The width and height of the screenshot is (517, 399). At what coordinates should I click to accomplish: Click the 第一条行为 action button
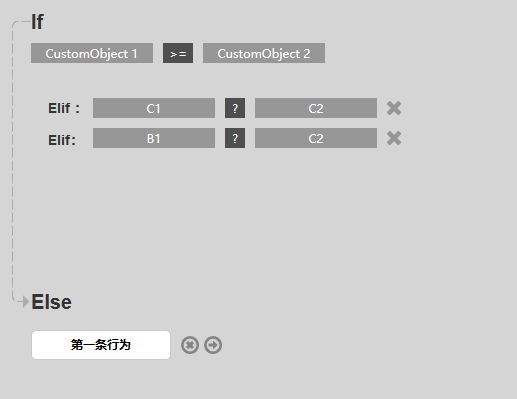pos(101,345)
